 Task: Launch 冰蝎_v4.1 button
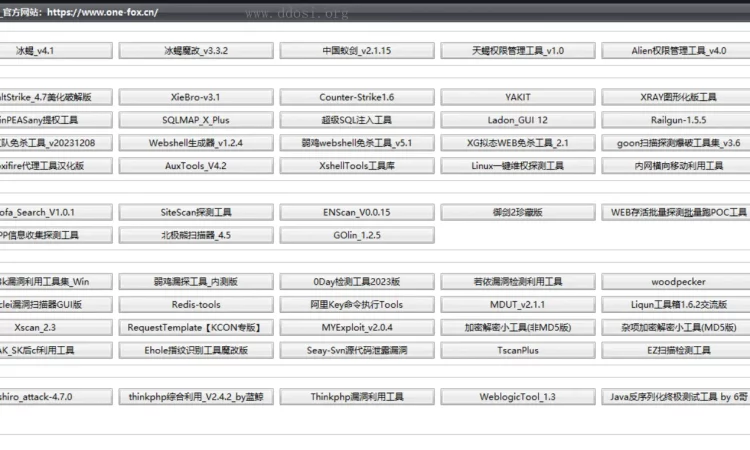[x=56, y=51]
